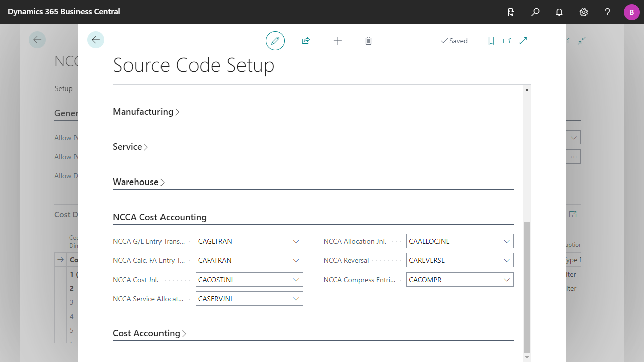644x362 pixels.
Task: Open the NCCA Allocation Jnl. dropdown
Action: (x=507, y=241)
